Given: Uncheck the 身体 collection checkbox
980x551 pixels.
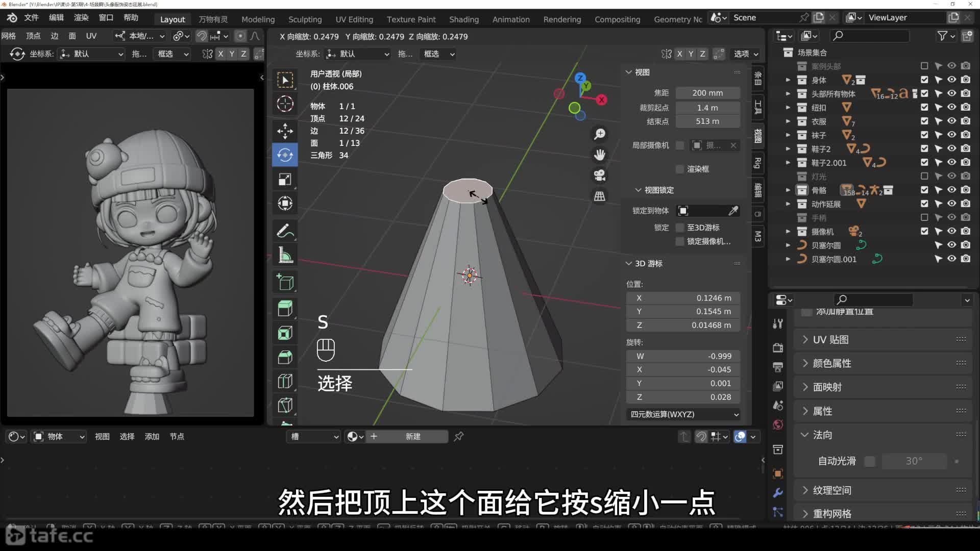Looking at the screenshot, I should pyautogui.click(x=924, y=80).
